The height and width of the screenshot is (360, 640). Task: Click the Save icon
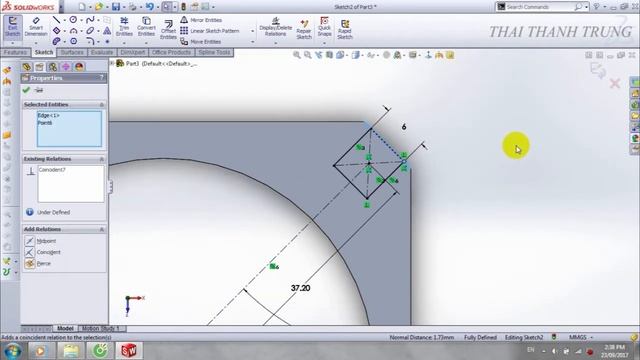coord(116,7)
